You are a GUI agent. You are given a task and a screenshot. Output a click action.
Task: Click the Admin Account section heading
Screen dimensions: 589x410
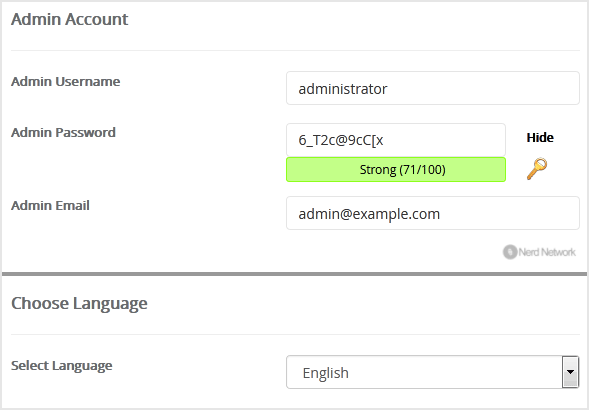tap(69, 19)
